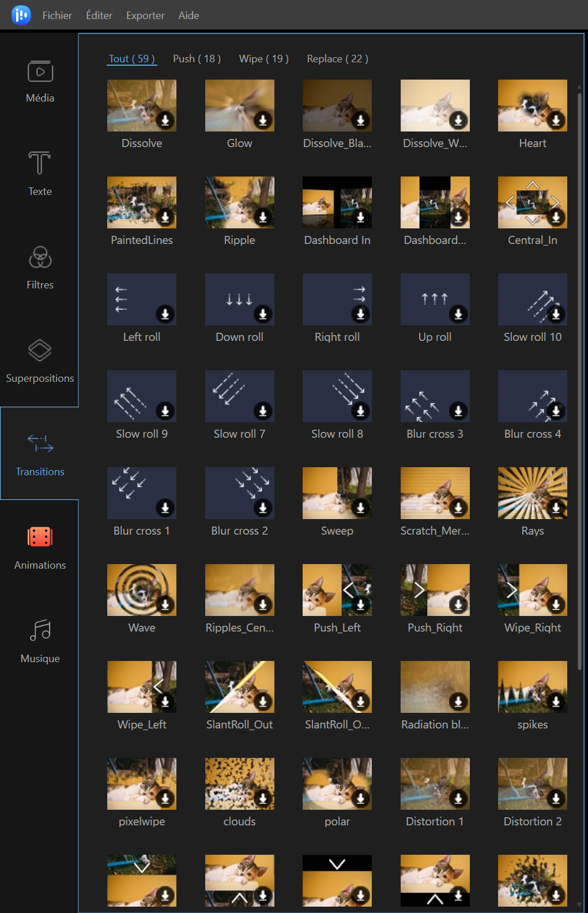588x913 pixels.
Task: Download the Central_In transition
Action: (x=556, y=217)
